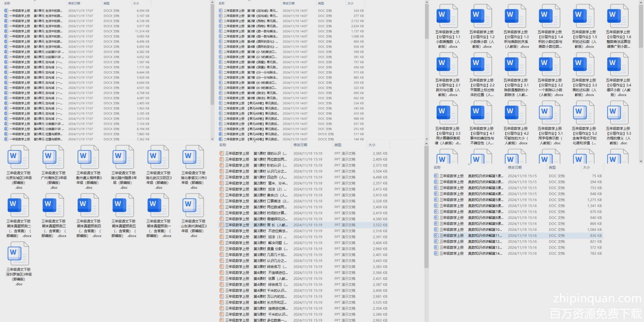
Task: Open 五年级数学上册 分层作业 1.1 小数乘整数 icon
Action: tap(447, 16)
